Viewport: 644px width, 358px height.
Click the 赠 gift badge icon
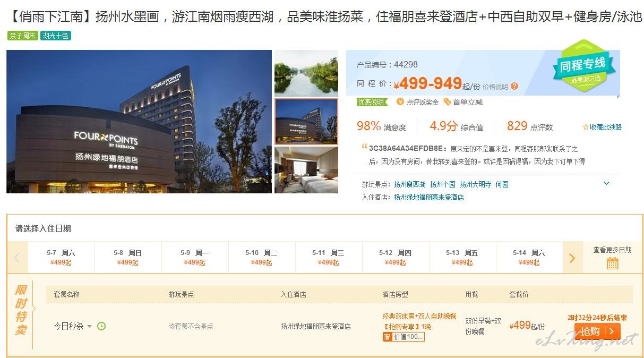coord(387,337)
